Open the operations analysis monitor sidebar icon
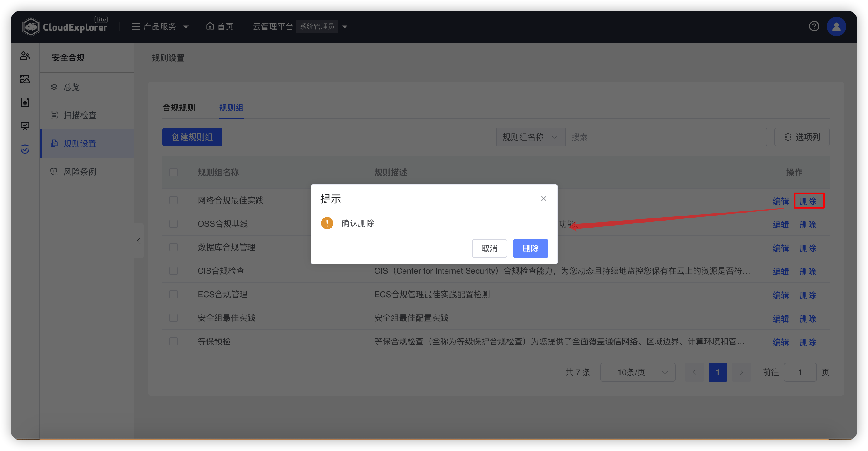This screenshot has height=451, width=868. tap(25, 126)
